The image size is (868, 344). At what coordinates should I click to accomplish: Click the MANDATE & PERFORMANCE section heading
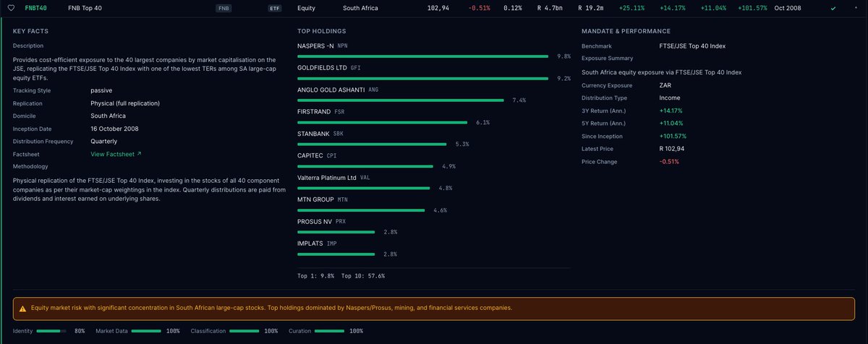coord(626,31)
